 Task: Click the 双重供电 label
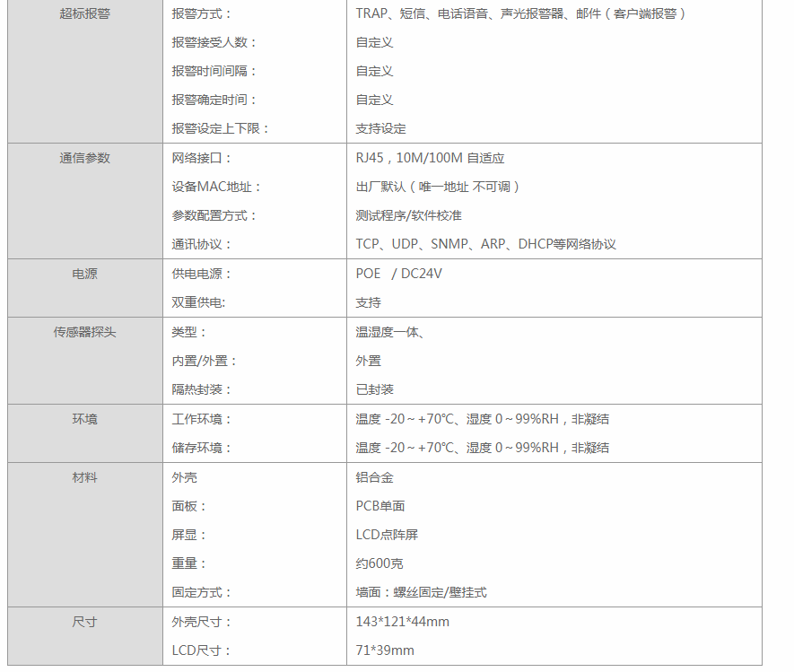198,303
